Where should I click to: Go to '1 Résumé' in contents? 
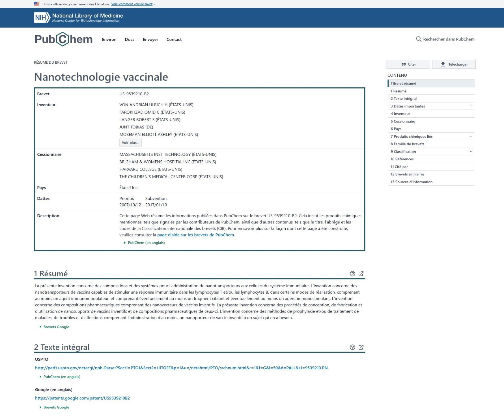[431, 91]
